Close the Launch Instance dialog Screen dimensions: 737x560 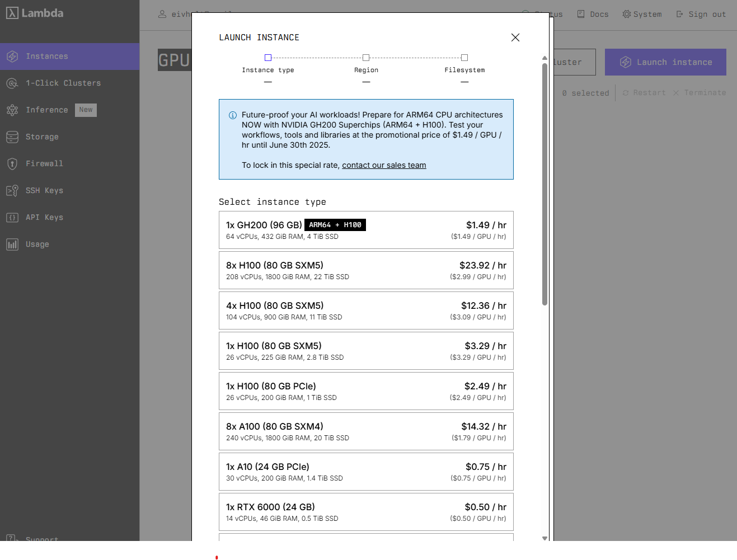515,37
